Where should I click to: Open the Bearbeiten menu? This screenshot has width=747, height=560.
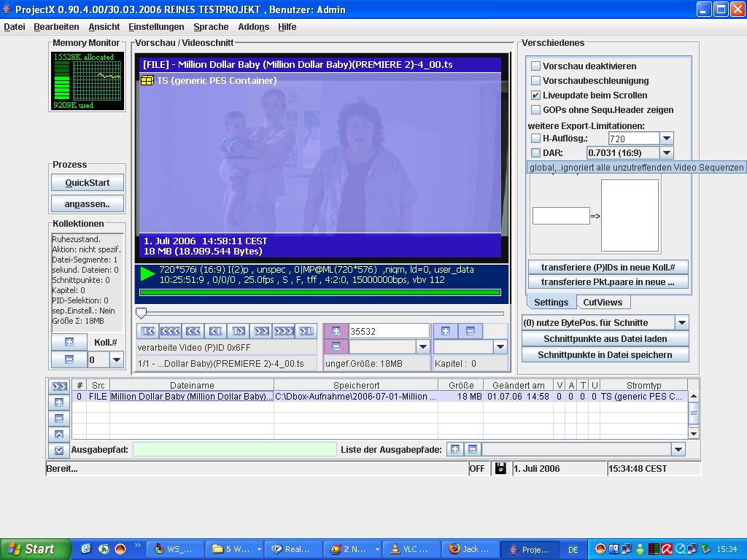coord(56,27)
